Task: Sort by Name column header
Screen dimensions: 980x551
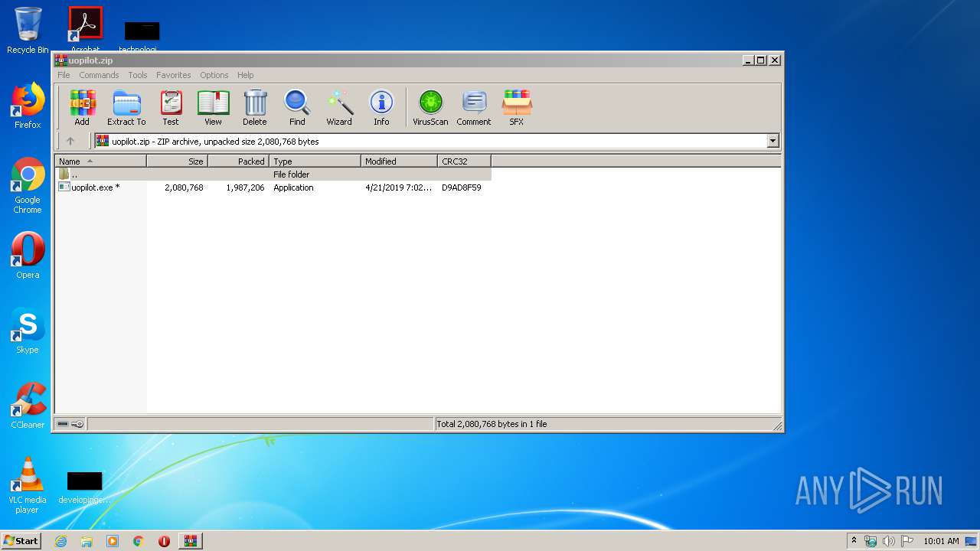Action: tap(100, 161)
